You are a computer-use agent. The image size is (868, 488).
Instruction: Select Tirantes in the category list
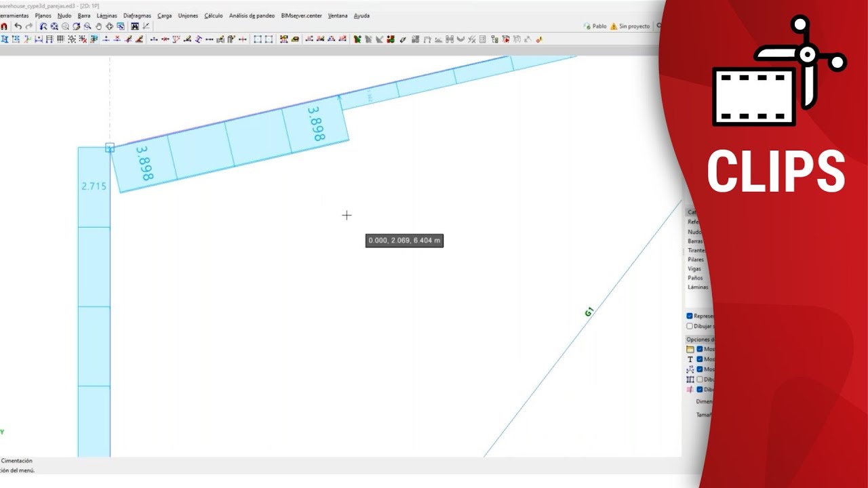click(697, 250)
